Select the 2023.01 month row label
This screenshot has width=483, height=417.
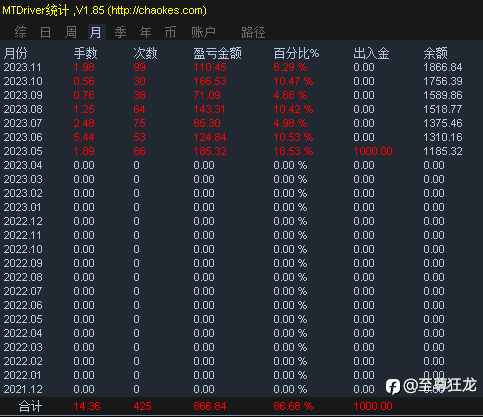(22, 207)
